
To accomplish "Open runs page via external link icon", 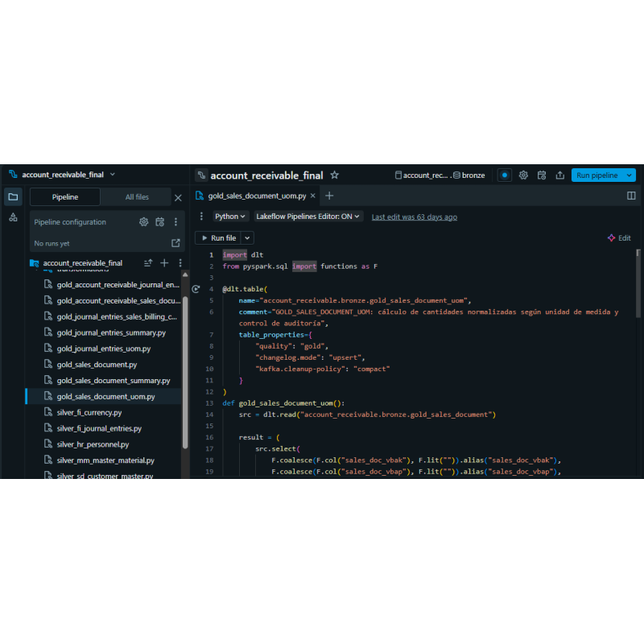I will click(x=175, y=243).
